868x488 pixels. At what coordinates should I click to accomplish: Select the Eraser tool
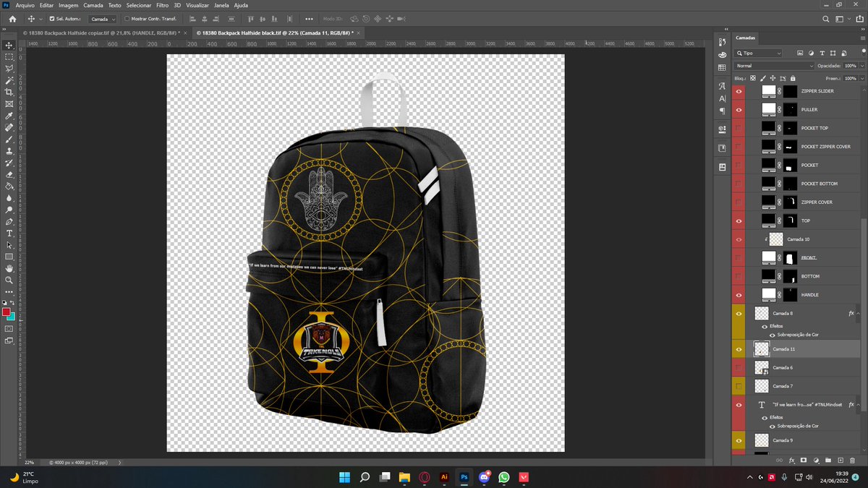tap(9, 174)
